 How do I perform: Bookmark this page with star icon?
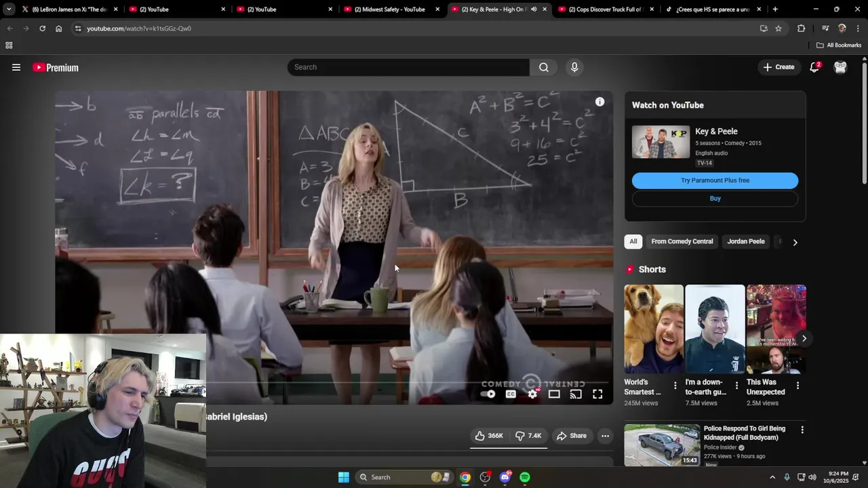[x=778, y=28]
